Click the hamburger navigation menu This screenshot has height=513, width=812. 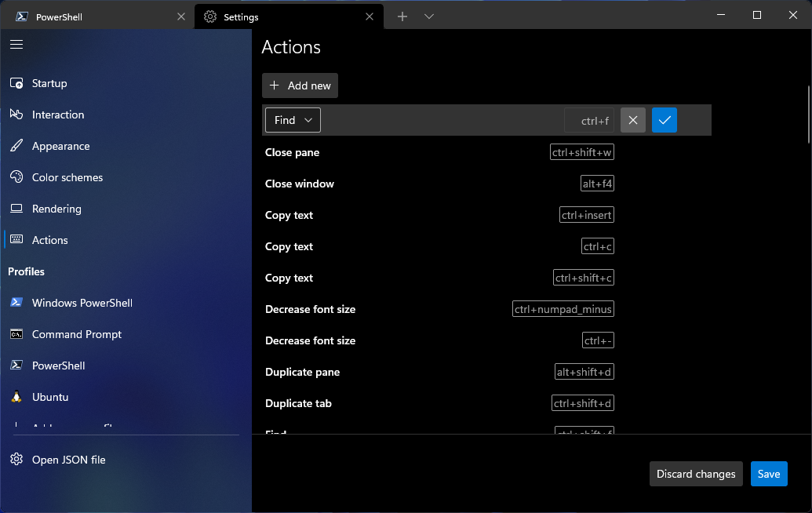point(16,44)
